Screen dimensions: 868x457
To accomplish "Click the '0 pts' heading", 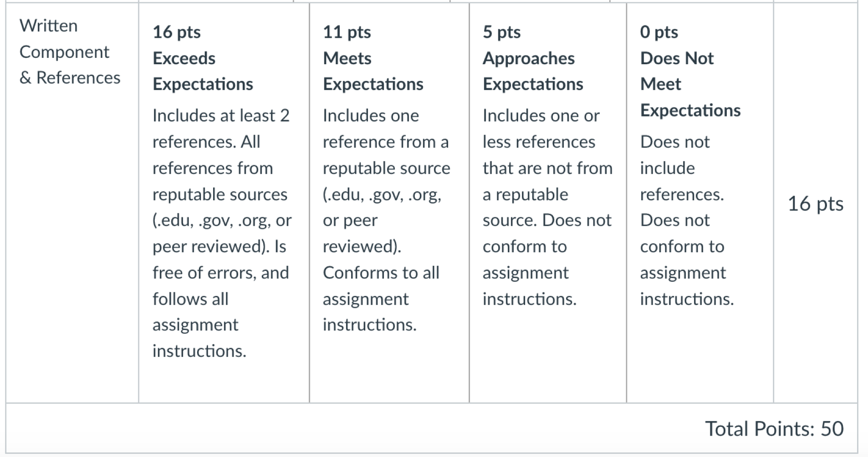I will point(659,32).
